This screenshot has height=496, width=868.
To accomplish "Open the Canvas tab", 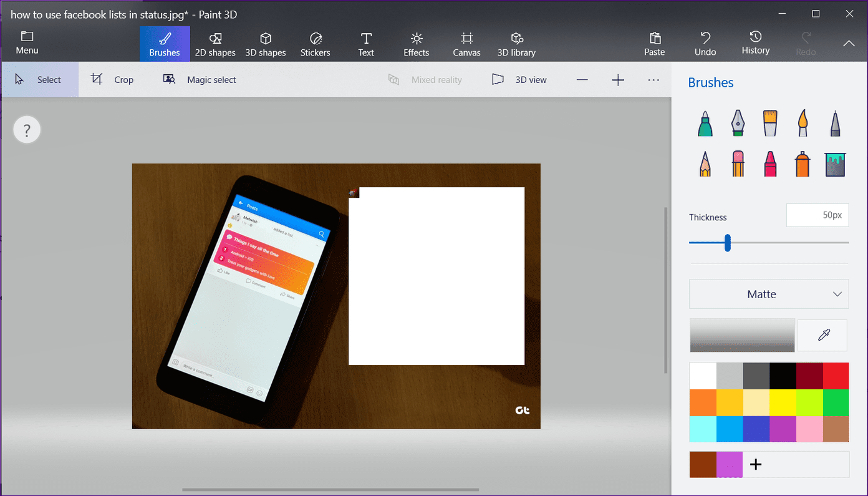I will pyautogui.click(x=467, y=44).
